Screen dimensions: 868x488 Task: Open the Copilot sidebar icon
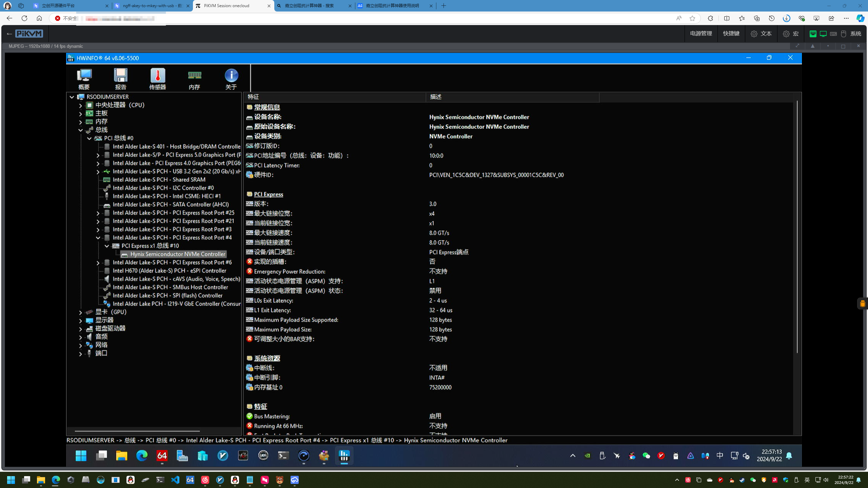point(860,18)
